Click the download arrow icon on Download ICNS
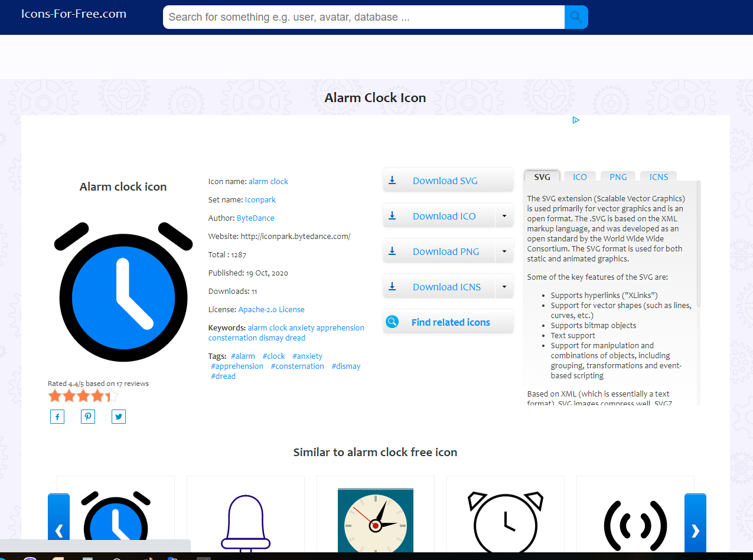Image resolution: width=753 pixels, height=560 pixels. pos(392,287)
